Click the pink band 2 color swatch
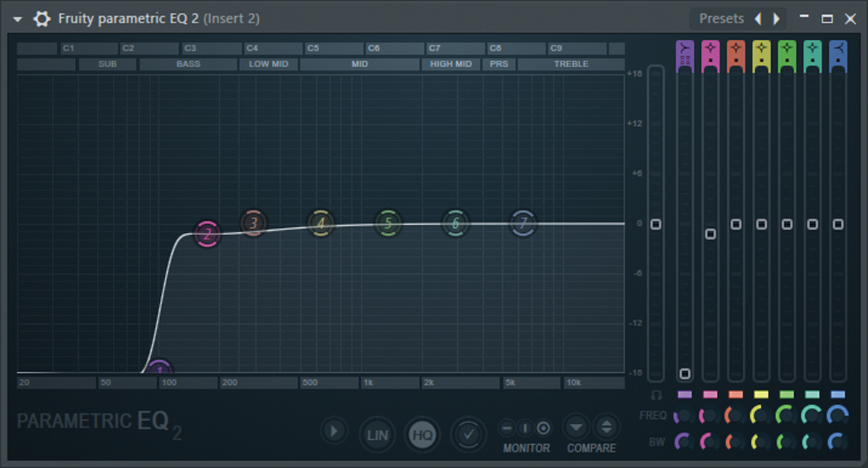The height and width of the screenshot is (468, 868). tap(710, 395)
